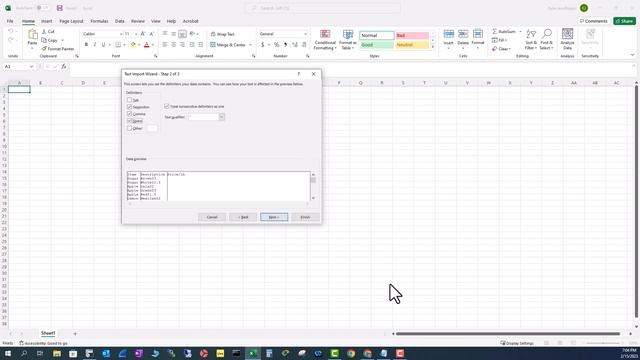The image size is (640, 360).
Task: Open the font size dropdown
Action: coord(136,34)
